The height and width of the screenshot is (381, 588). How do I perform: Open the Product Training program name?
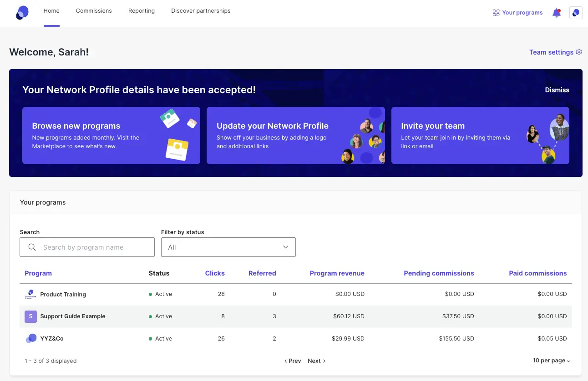pyautogui.click(x=63, y=295)
